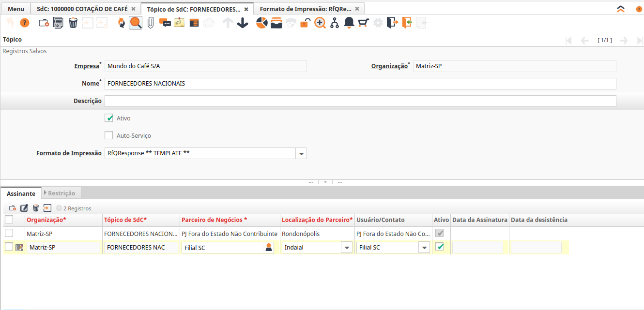
Task: Open attachments with the paperclip icon
Action: [150, 23]
